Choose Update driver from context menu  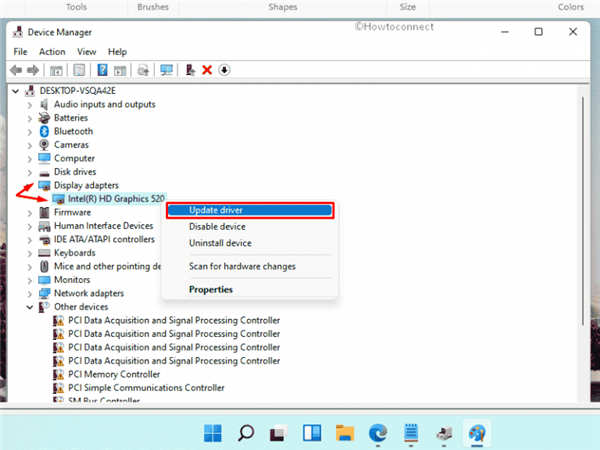250,210
